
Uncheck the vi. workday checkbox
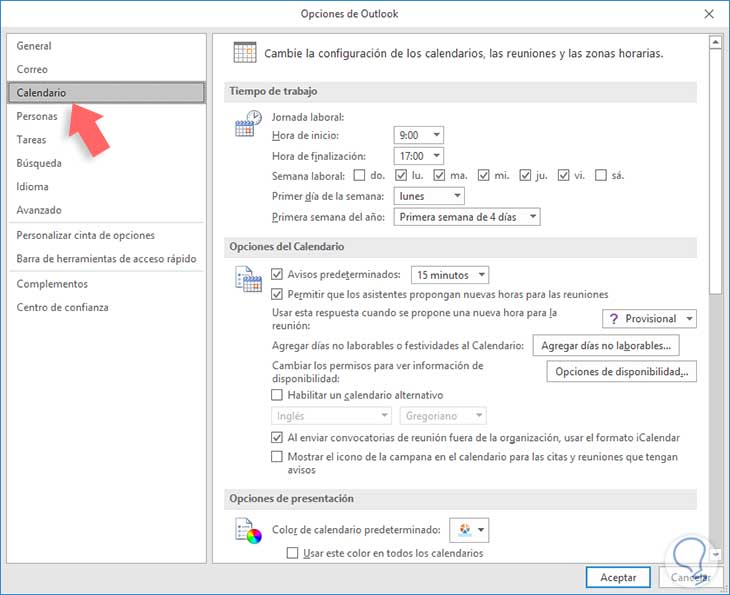[x=563, y=175]
